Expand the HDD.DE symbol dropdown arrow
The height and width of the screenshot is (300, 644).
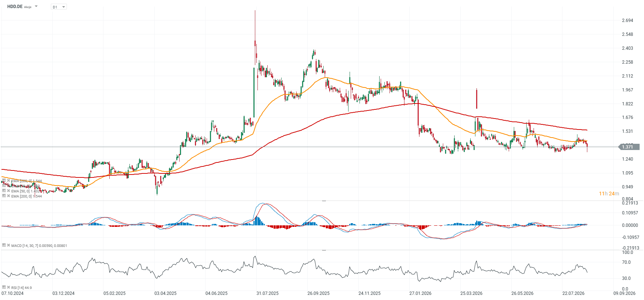click(x=36, y=7)
